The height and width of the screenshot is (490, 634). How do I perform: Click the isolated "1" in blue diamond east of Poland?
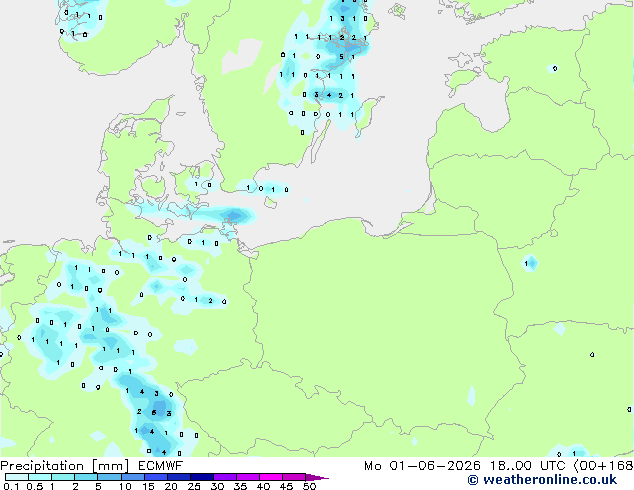(x=526, y=264)
